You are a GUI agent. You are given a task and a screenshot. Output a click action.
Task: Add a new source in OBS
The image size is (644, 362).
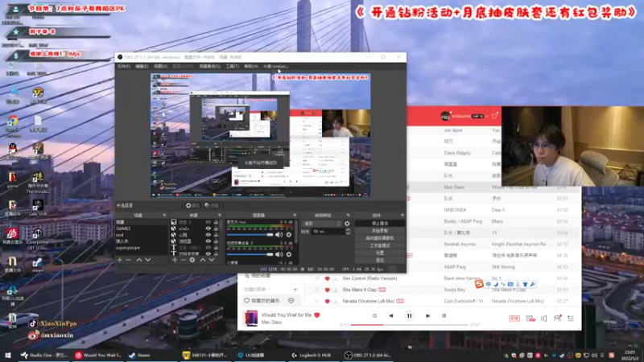coord(175,260)
